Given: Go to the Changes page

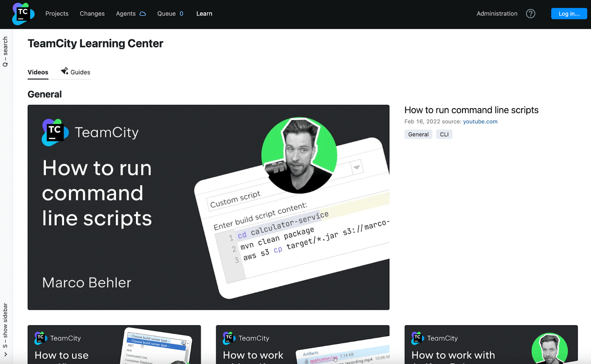Looking at the screenshot, I should (92, 14).
